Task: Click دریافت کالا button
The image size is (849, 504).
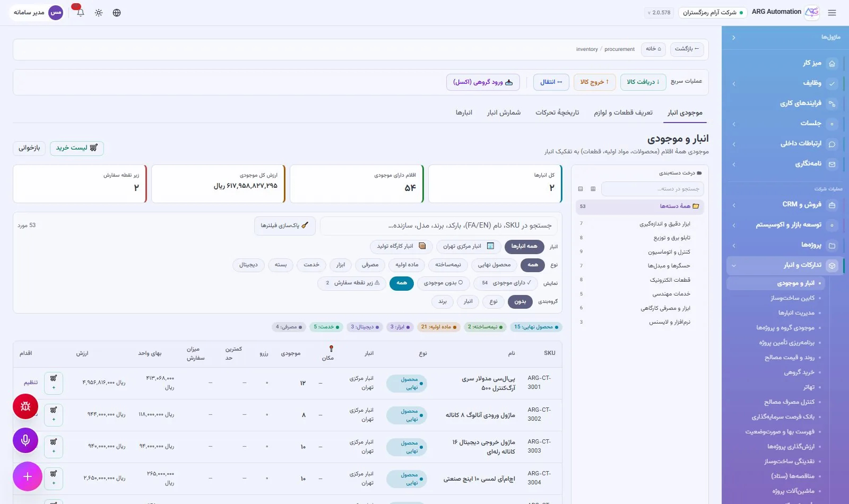Action: pyautogui.click(x=643, y=82)
